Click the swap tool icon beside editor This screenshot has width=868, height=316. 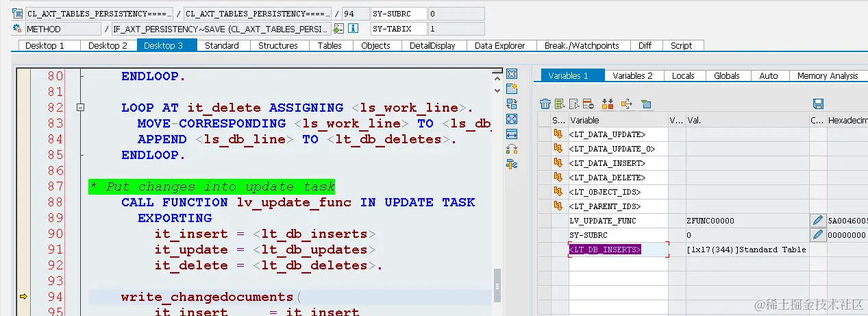pos(512,104)
